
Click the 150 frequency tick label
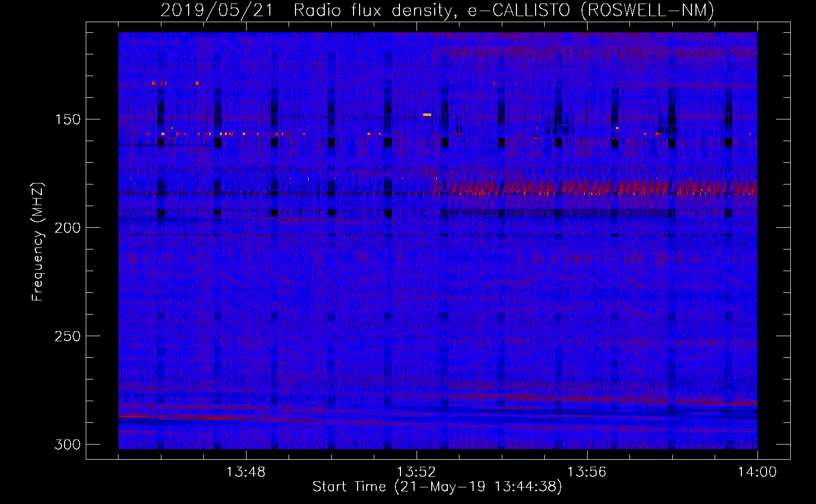(67, 119)
